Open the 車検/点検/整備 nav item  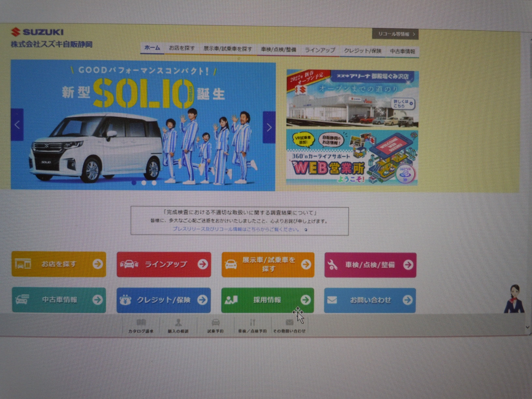(279, 50)
